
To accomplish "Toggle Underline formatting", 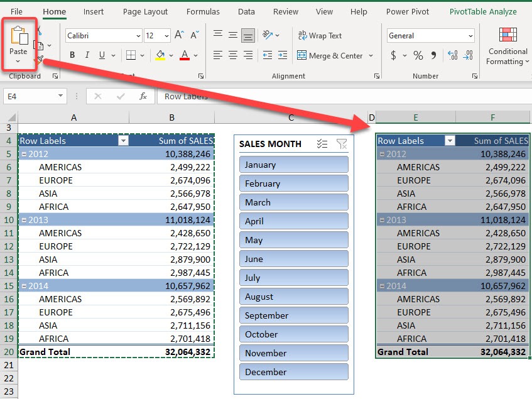I will click(101, 55).
